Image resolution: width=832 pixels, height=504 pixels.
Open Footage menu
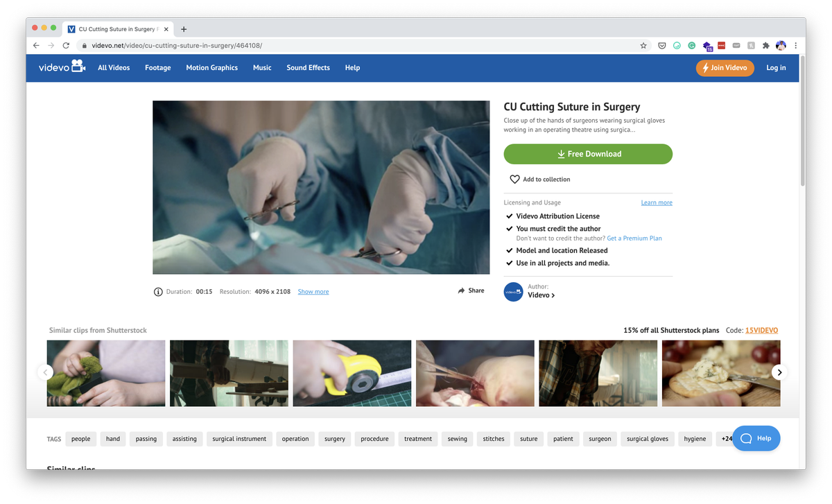point(158,68)
